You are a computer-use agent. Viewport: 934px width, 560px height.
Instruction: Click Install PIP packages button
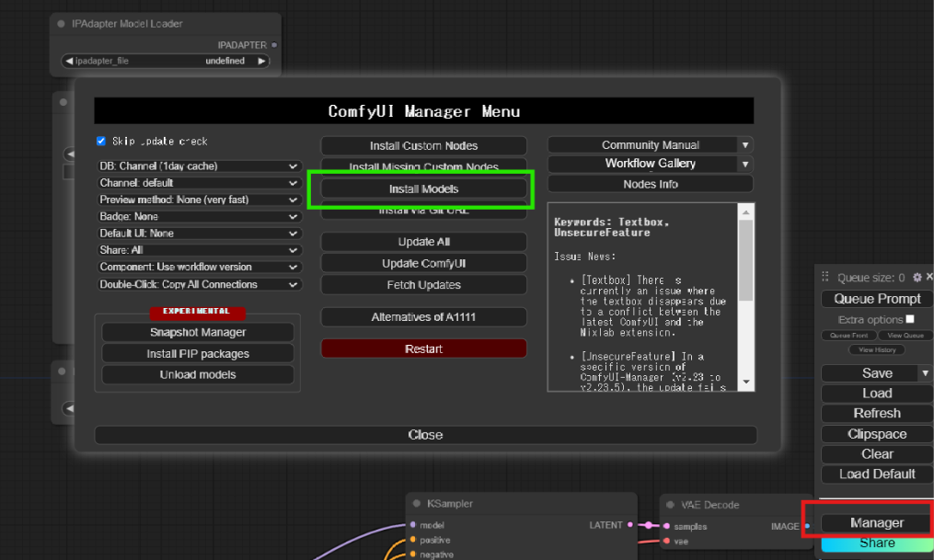pyautogui.click(x=198, y=353)
